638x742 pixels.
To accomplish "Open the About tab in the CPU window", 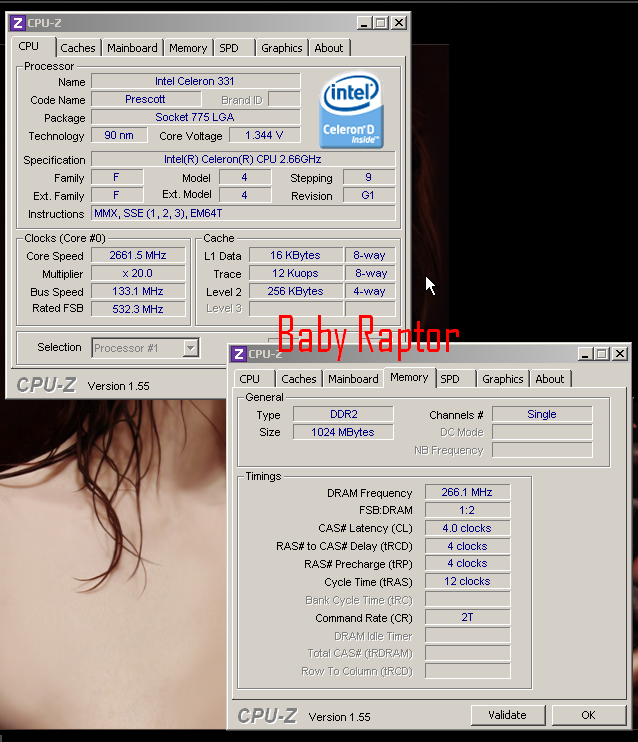I will click(329, 48).
